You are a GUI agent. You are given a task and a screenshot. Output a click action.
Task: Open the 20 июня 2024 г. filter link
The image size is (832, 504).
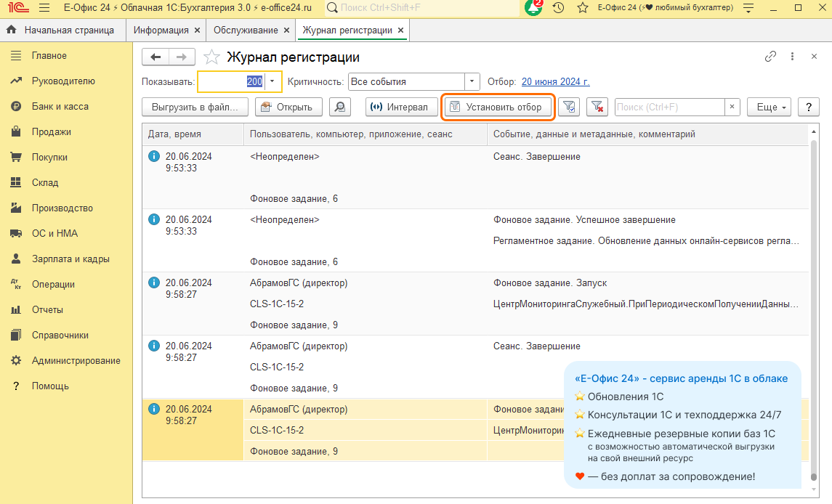pos(556,82)
